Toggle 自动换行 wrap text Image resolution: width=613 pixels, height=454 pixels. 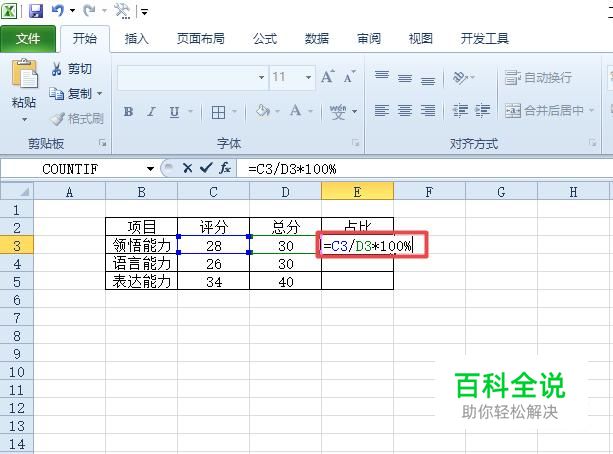point(538,77)
